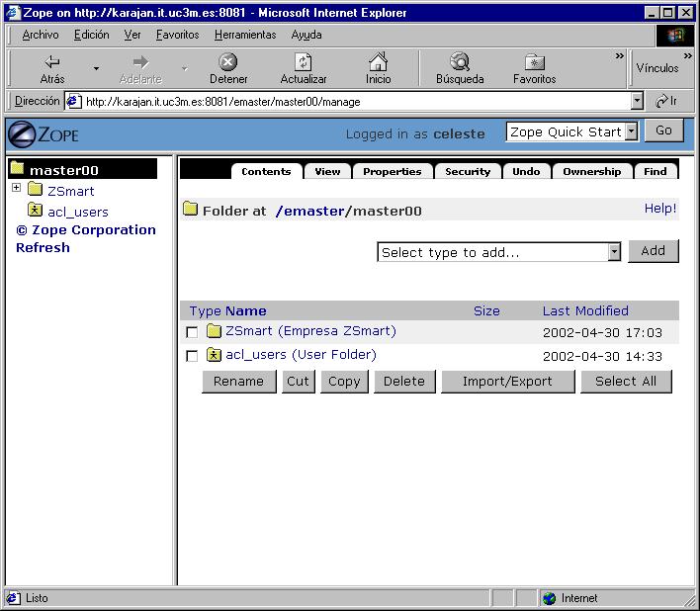Screen dimensions: 700x611
Task: Open Edición menu
Action: point(92,35)
